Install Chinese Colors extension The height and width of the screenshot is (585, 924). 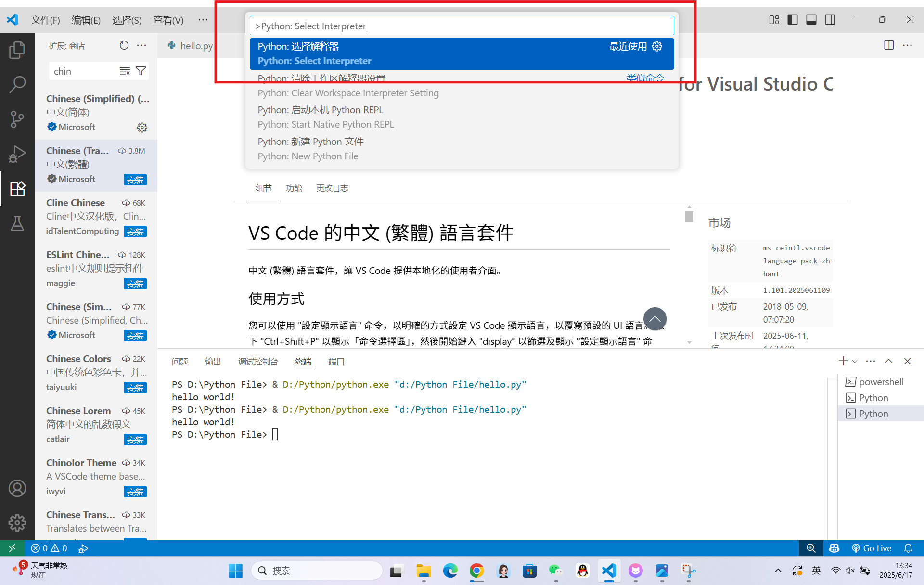click(x=135, y=388)
